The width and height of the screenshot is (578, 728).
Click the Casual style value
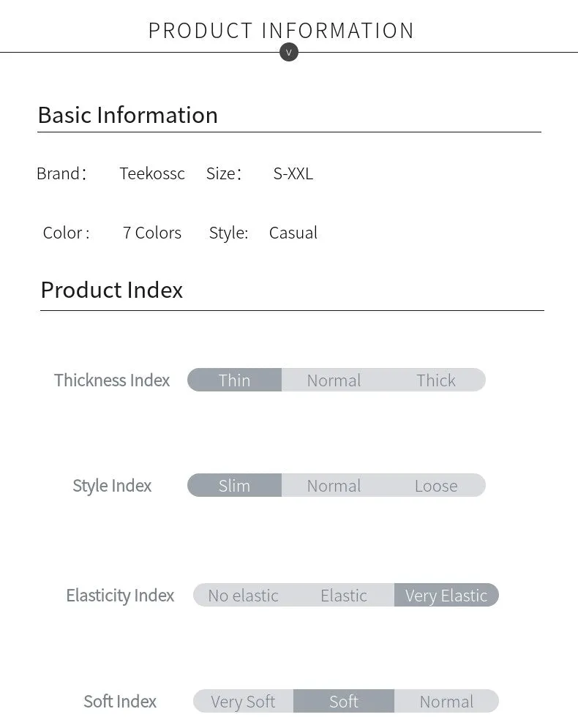point(293,232)
